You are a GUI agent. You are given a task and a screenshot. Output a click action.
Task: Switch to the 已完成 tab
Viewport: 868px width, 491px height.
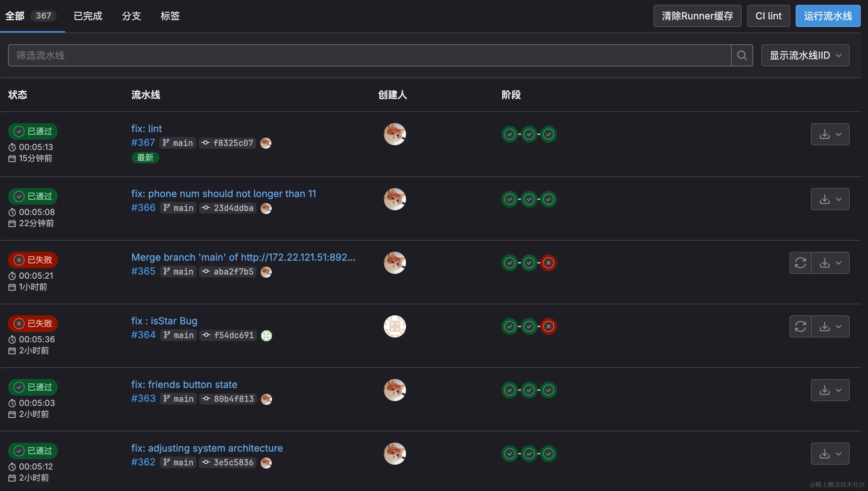pyautogui.click(x=88, y=16)
